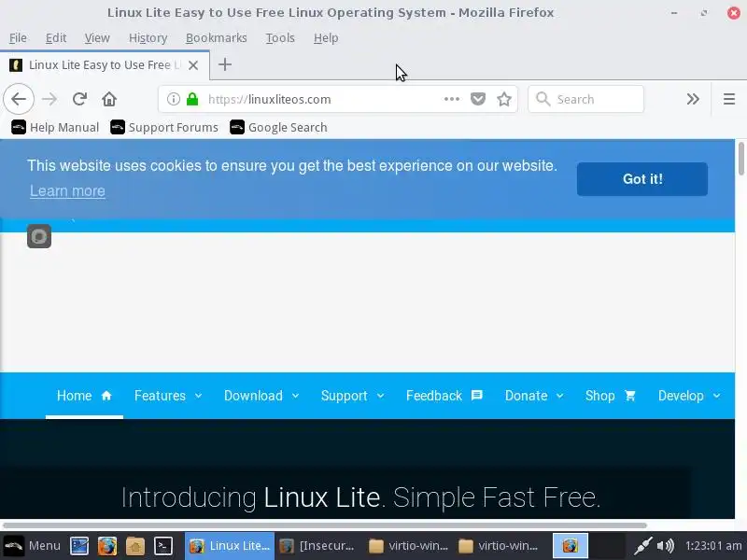Switch to first virtio-win taskbar folder
The width and height of the screenshot is (747, 560).
click(x=409, y=546)
